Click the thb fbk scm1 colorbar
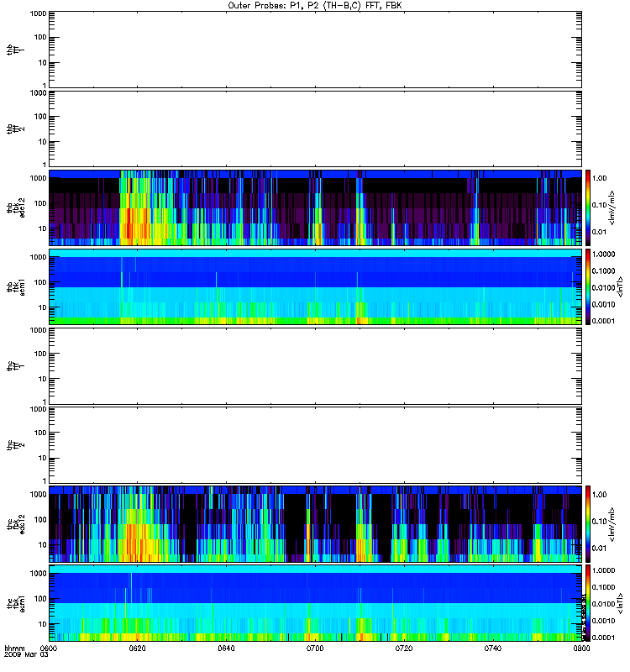 click(588, 286)
